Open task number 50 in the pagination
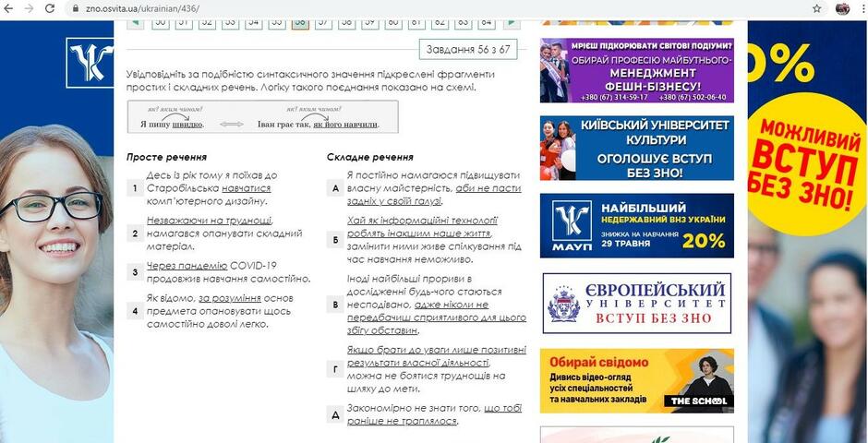Viewport: 868px width, 443px height. pyautogui.click(x=161, y=22)
